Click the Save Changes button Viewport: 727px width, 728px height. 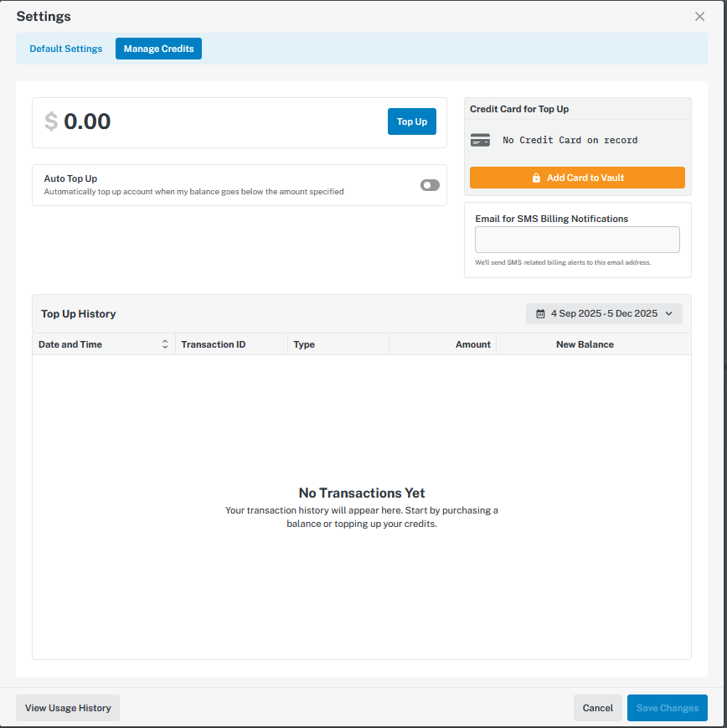pos(667,708)
